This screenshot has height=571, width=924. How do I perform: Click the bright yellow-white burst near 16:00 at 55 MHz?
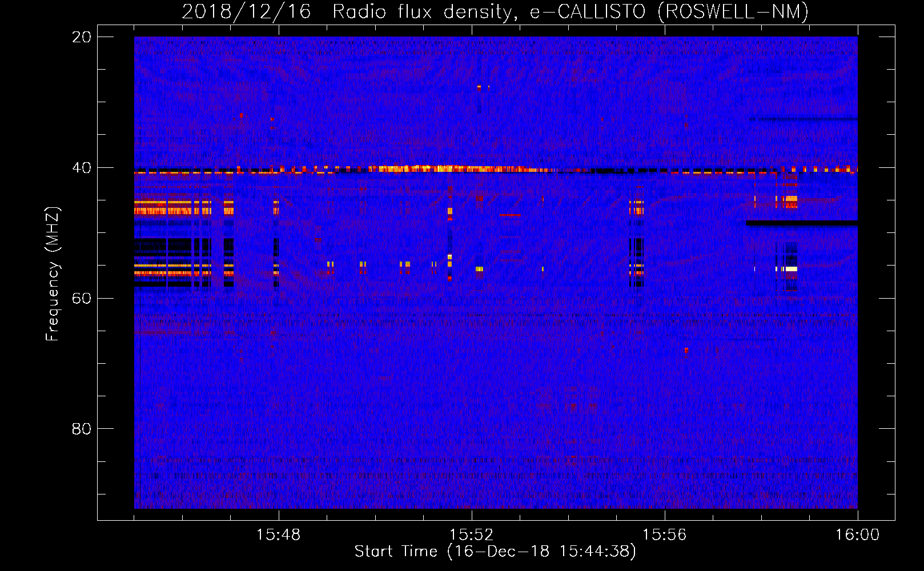(791, 269)
